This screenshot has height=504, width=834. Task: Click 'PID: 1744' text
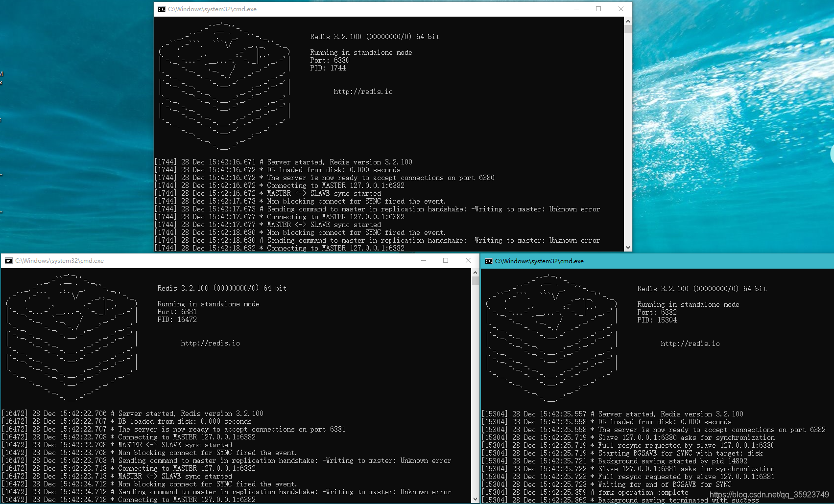(x=328, y=68)
